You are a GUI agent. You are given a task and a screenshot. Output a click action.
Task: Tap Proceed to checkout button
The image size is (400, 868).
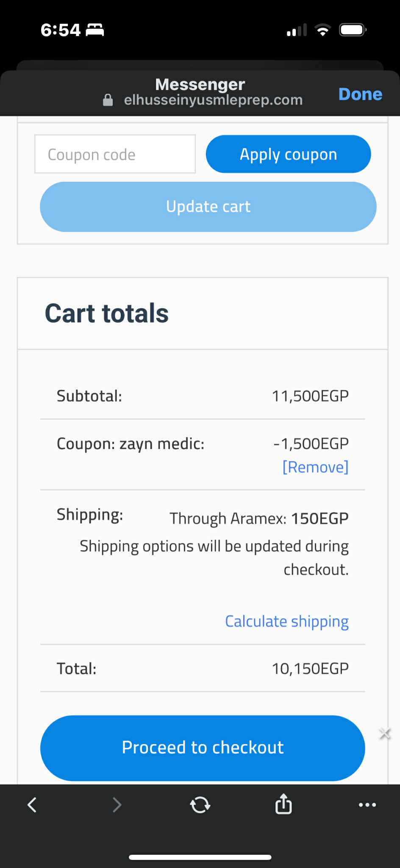pos(203,748)
